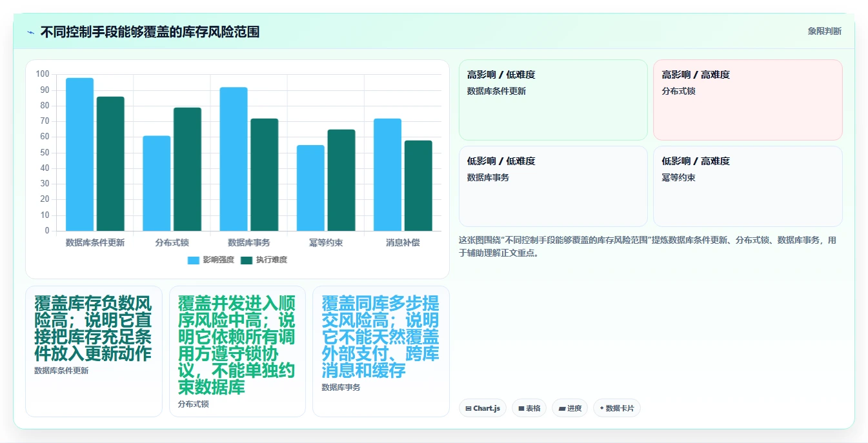Select the 低影响 / 高难度 quadrant card
This screenshot has width=868, height=443.
pos(748,186)
